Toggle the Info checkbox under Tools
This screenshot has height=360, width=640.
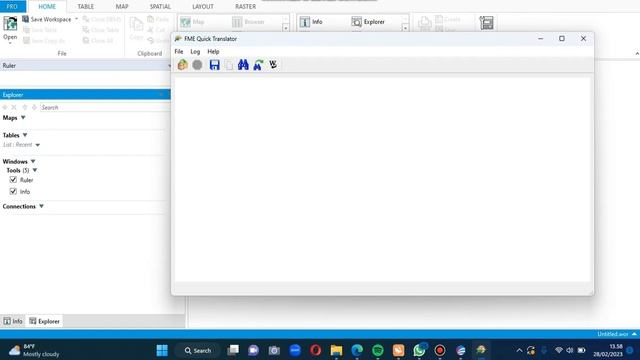[13, 191]
